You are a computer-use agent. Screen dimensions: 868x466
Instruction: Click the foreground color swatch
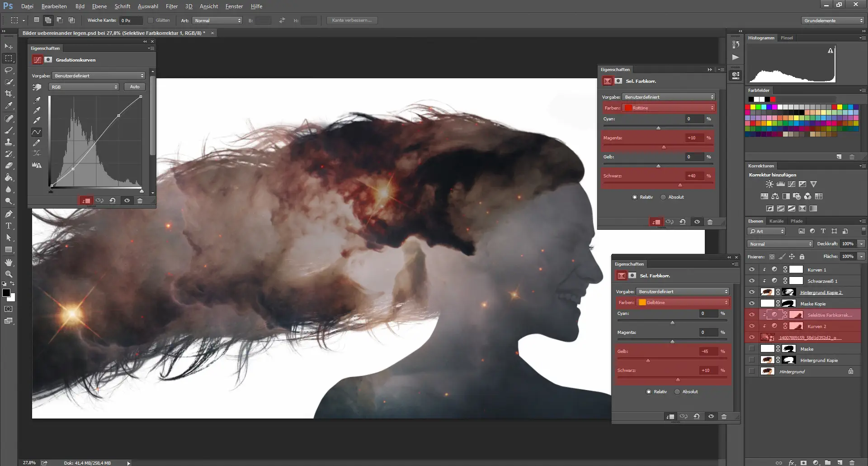(x=7, y=292)
